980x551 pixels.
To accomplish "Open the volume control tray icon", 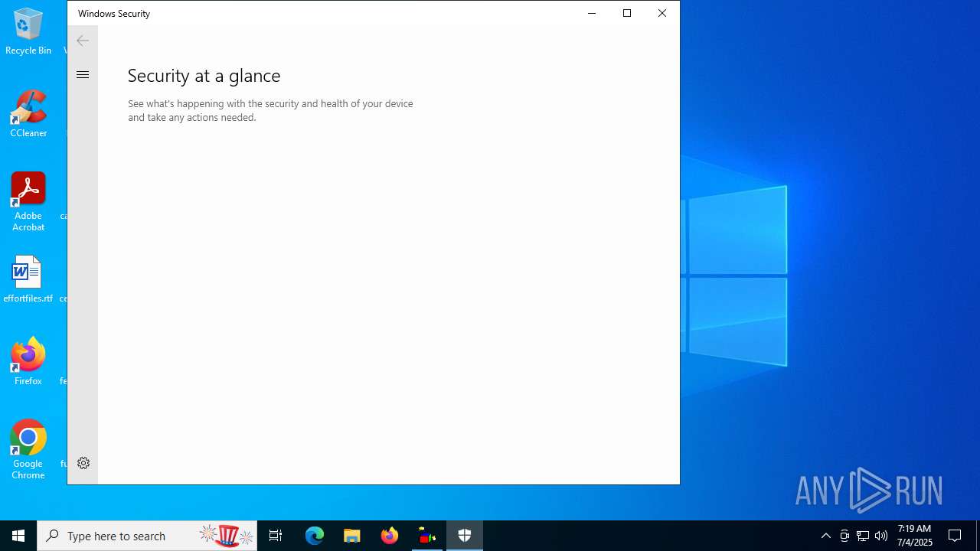I will [x=881, y=536].
